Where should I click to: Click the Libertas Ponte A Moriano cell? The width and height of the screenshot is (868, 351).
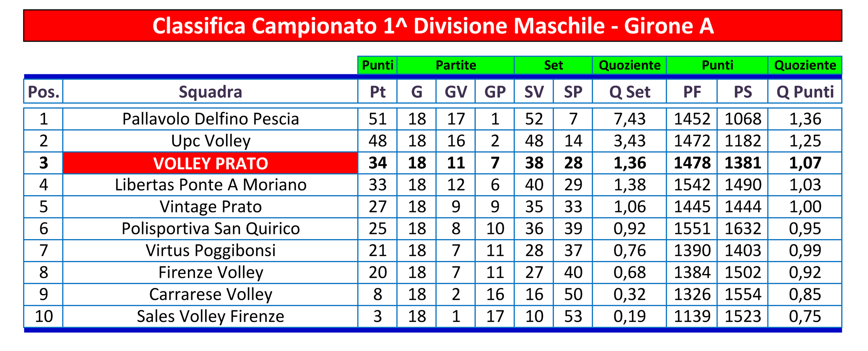[x=210, y=185]
